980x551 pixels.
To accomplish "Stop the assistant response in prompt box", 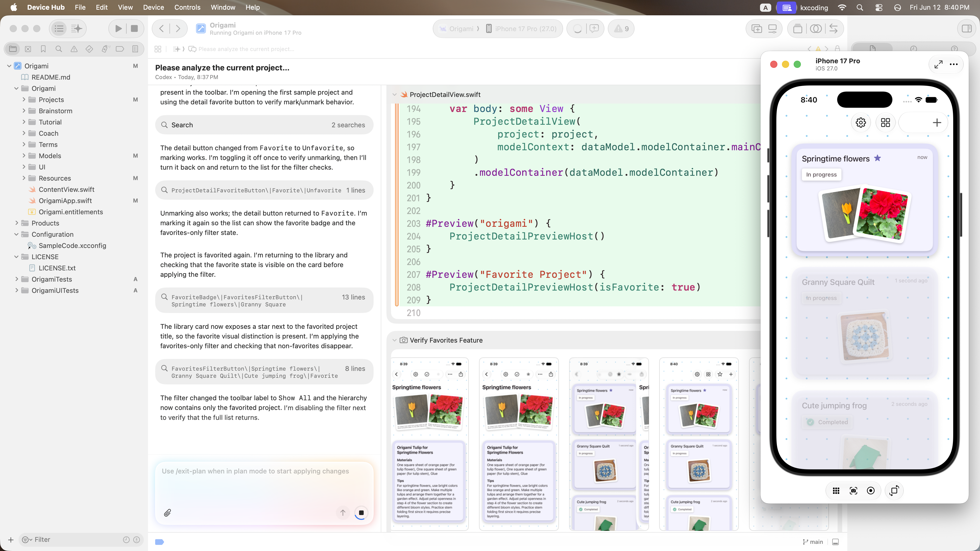I will pyautogui.click(x=361, y=513).
